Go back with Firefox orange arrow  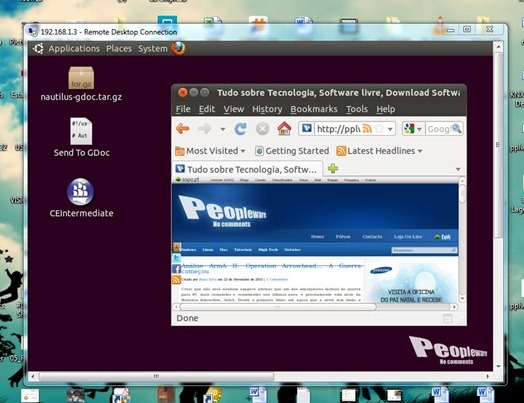click(x=182, y=128)
